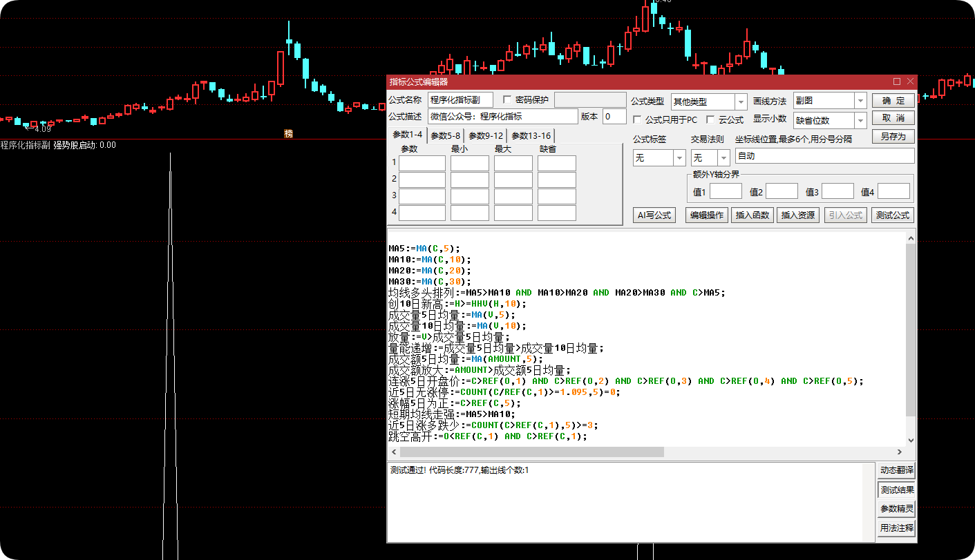This screenshot has height=560, width=975.
Task: Expand the 画线方法 dropdown
Action: click(x=860, y=101)
